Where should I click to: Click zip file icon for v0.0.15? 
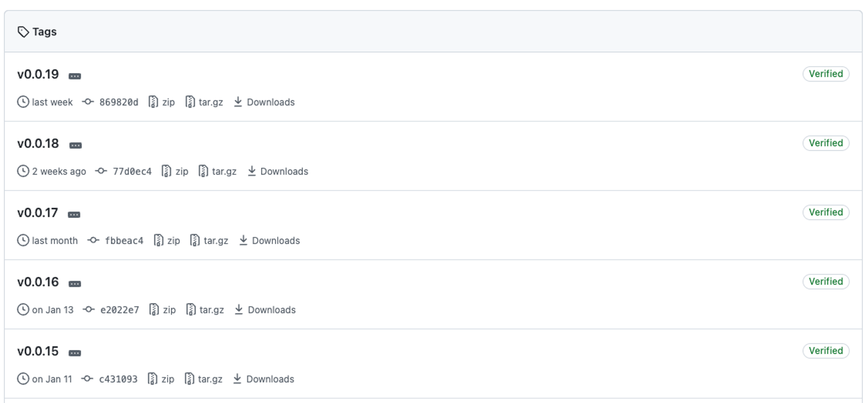click(152, 379)
